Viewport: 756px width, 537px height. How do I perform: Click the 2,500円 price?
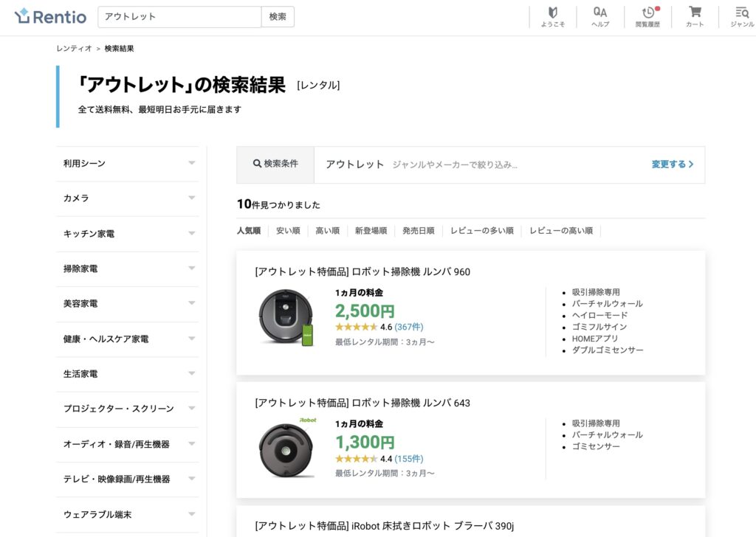pos(365,311)
